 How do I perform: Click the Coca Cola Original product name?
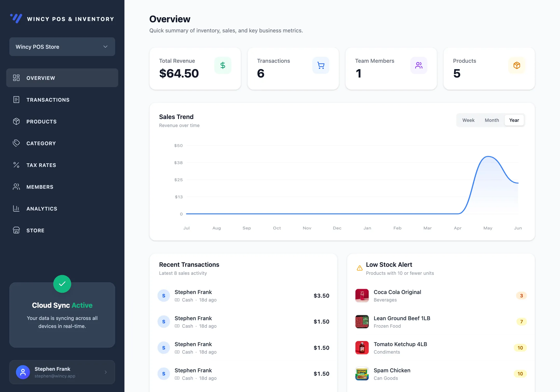[x=397, y=292]
